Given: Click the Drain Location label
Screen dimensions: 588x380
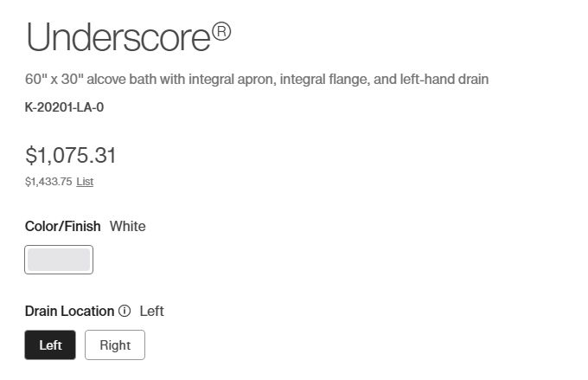Looking at the screenshot, I should 69,311.
